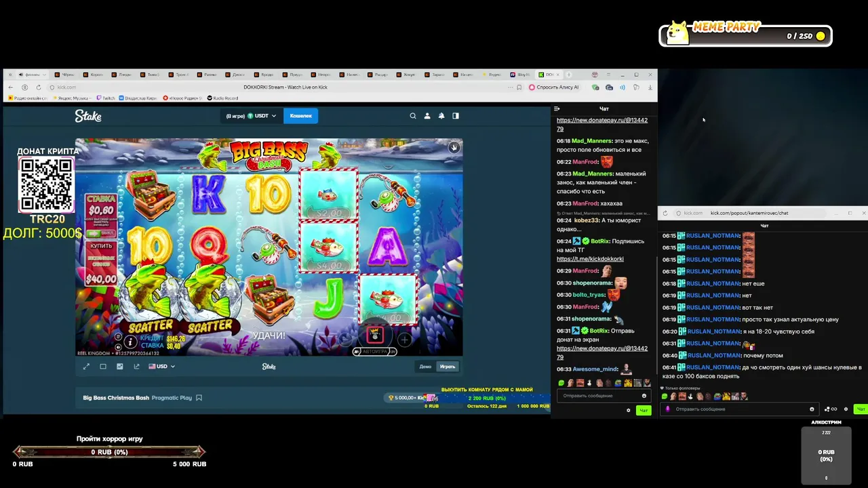This screenshot has height=488, width=868.
Task: Click popout chat address bar URL
Action: 749,213
